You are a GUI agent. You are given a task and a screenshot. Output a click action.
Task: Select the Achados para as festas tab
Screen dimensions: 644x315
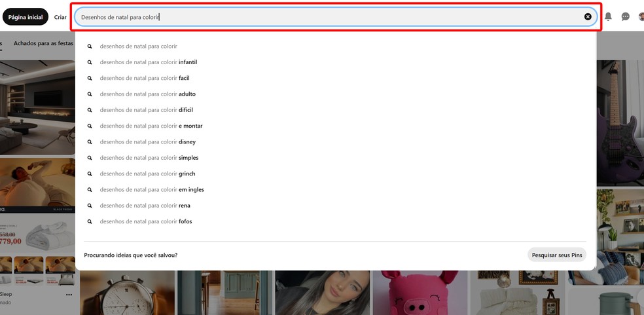point(44,43)
